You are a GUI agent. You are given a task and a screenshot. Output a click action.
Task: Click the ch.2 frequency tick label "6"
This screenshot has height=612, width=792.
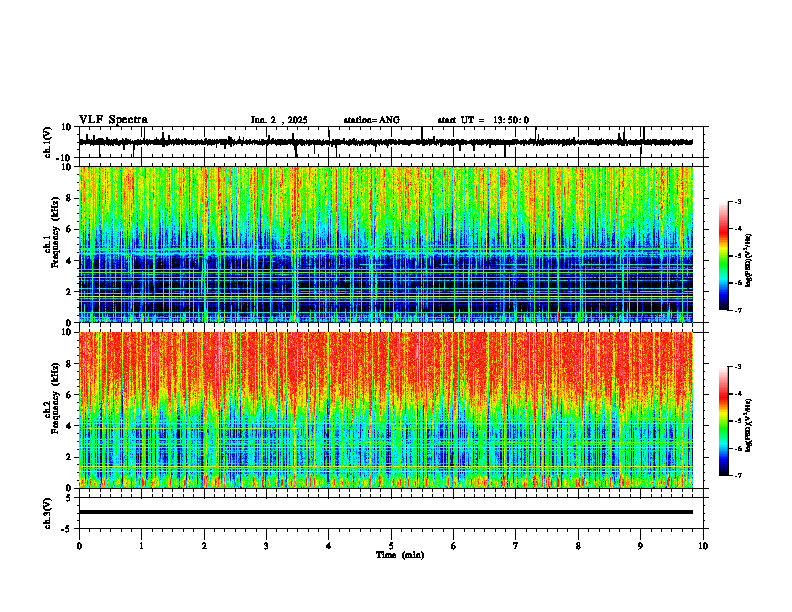coord(69,395)
